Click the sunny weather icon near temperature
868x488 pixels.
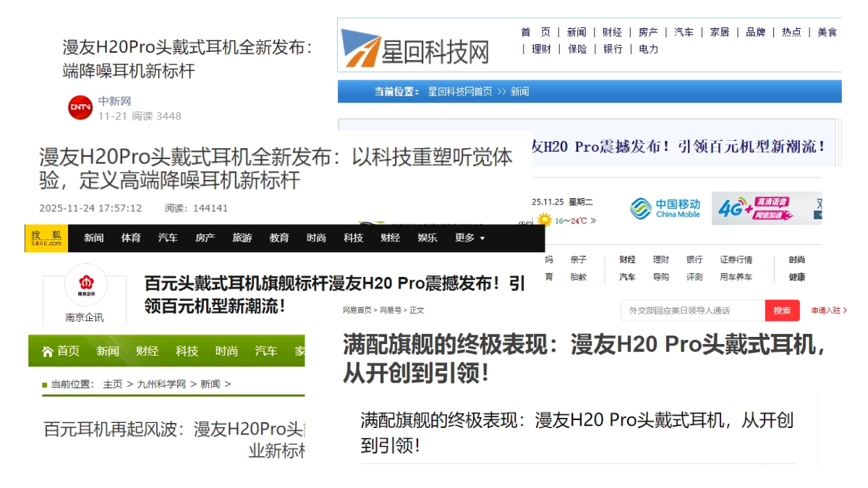tap(544, 220)
